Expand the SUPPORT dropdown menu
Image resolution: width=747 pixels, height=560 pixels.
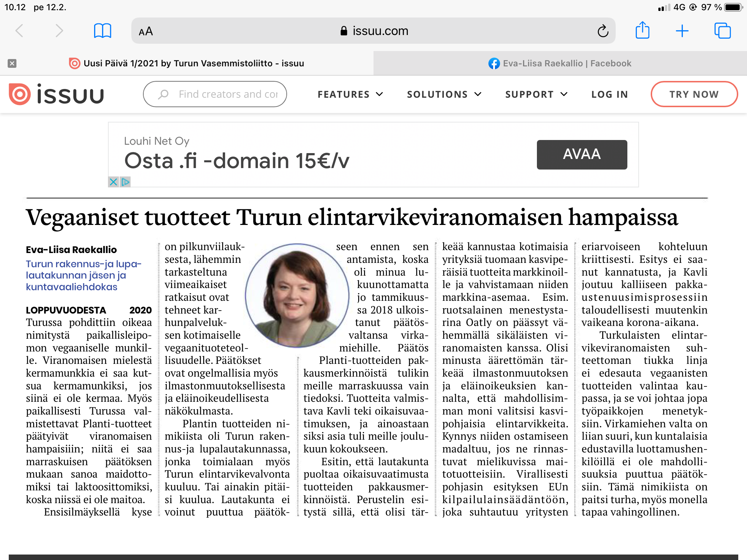point(536,94)
